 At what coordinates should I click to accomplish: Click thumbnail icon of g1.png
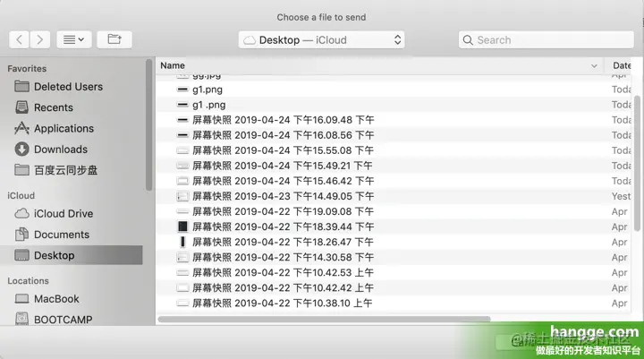coord(182,90)
